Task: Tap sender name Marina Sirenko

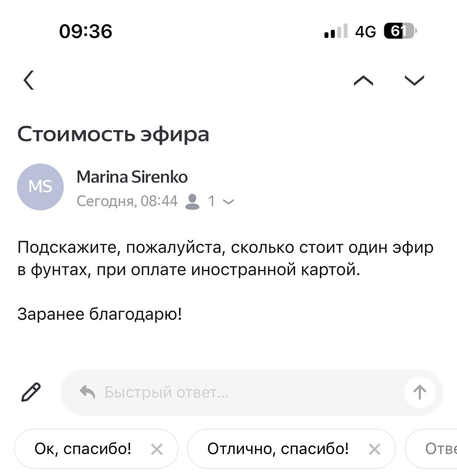Action: coord(132,177)
